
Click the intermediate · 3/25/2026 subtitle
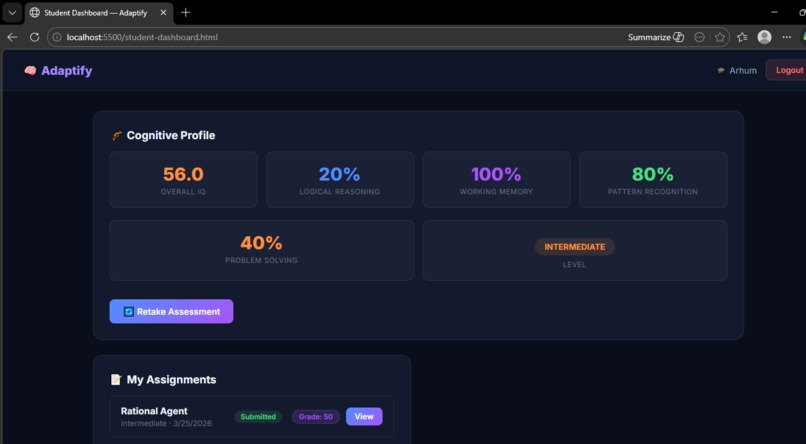coord(166,423)
